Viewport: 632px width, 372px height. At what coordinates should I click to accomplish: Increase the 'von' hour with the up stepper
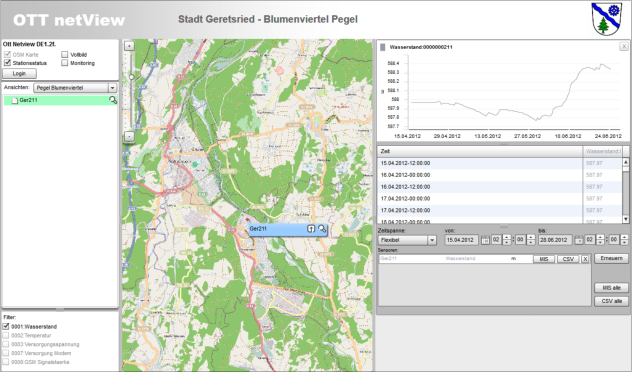[507, 237]
